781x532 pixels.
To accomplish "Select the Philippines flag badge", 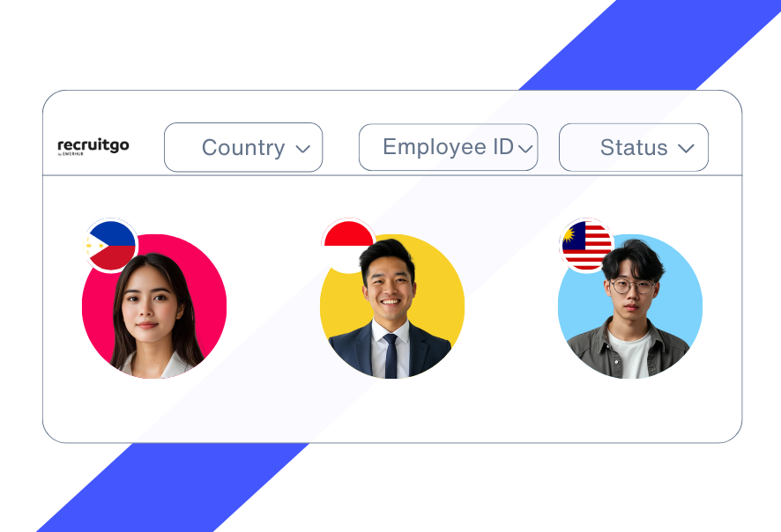I will 111,246.
